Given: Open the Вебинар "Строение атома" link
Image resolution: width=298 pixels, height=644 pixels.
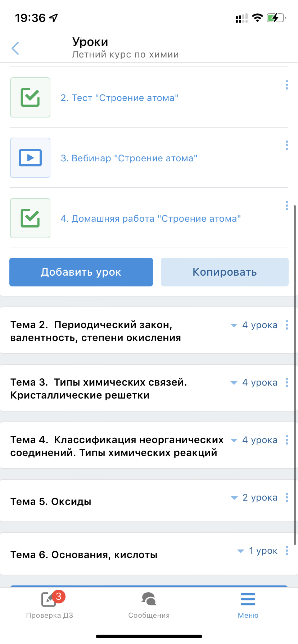Looking at the screenshot, I should (x=129, y=158).
